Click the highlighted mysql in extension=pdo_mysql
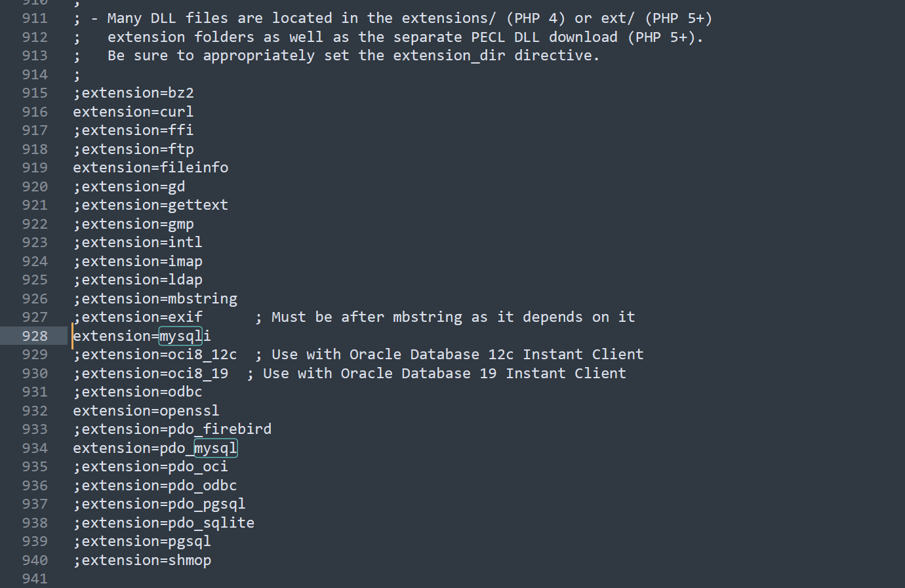The height and width of the screenshot is (588, 905). (x=215, y=448)
